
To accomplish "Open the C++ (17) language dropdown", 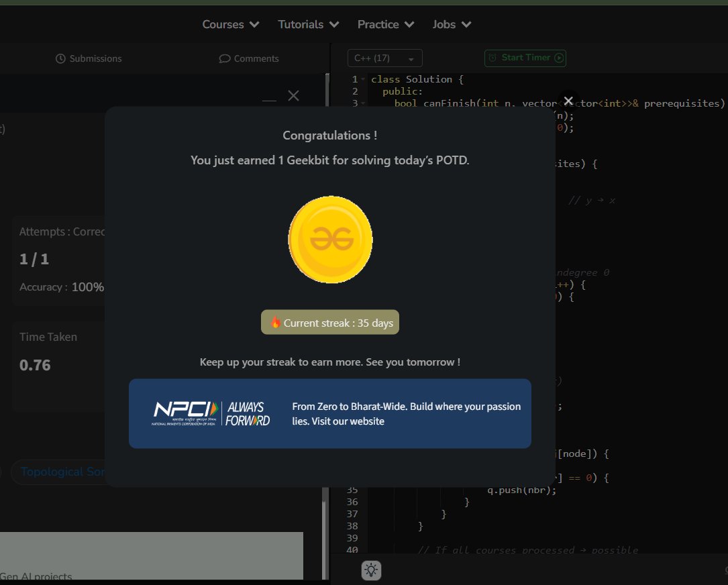I will 385,58.
